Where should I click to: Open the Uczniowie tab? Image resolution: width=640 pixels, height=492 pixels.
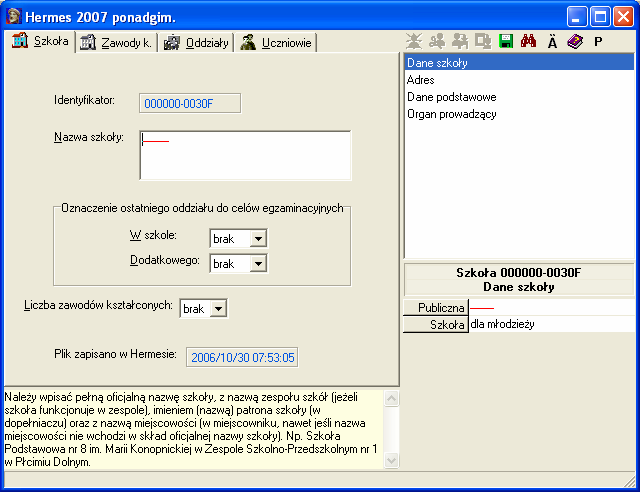click(x=276, y=42)
